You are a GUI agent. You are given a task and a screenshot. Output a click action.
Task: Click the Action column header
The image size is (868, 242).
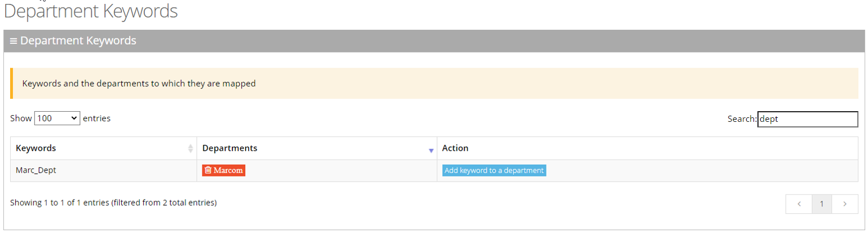click(x=455, y=148)
